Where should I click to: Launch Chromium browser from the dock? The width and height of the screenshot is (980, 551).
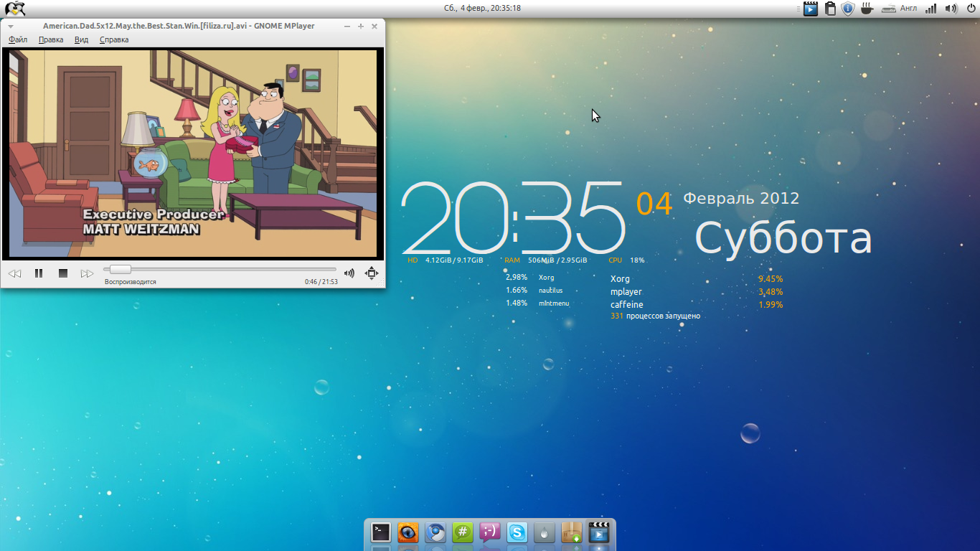pos(435,532)
